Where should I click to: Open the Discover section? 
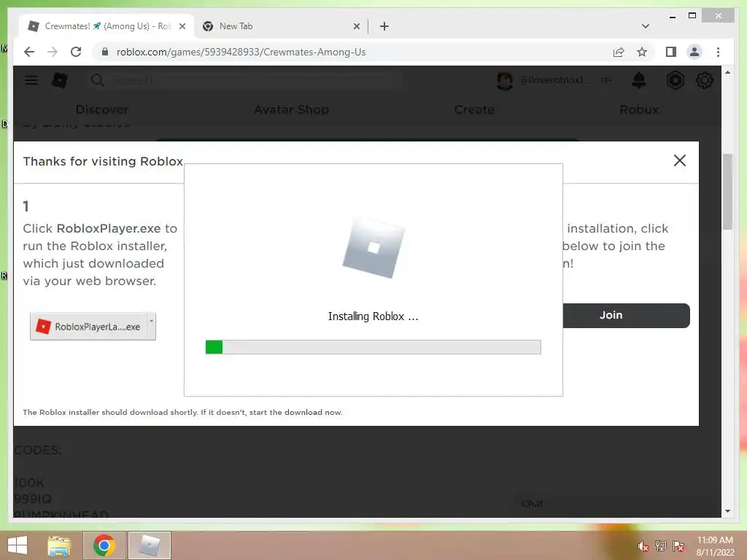coord(102,109)
